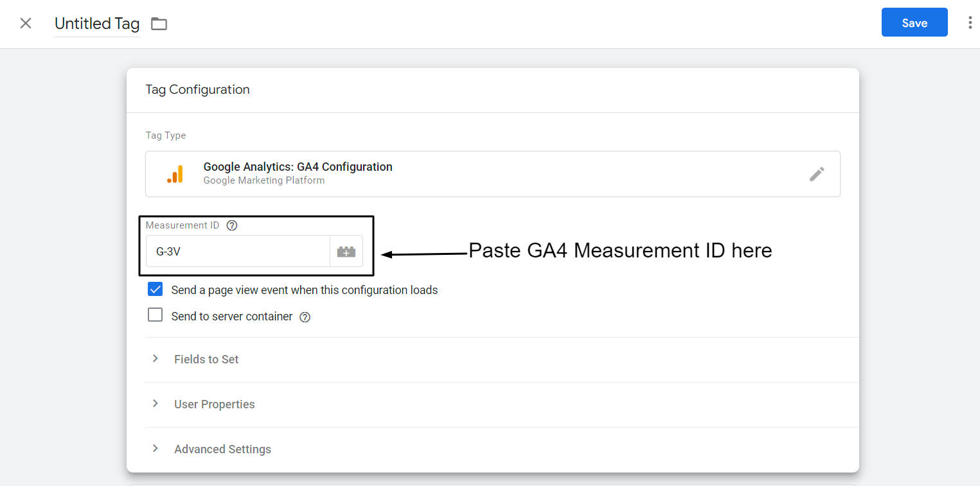This screenshot has height=486, width=980.
Task: Click the GA4 Configuration tag type card
Action: coord(450,173)
